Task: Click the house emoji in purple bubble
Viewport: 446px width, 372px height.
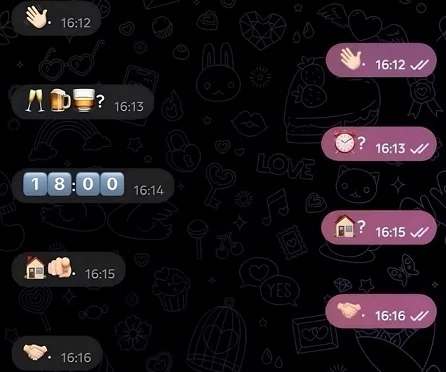Action: 345,226
